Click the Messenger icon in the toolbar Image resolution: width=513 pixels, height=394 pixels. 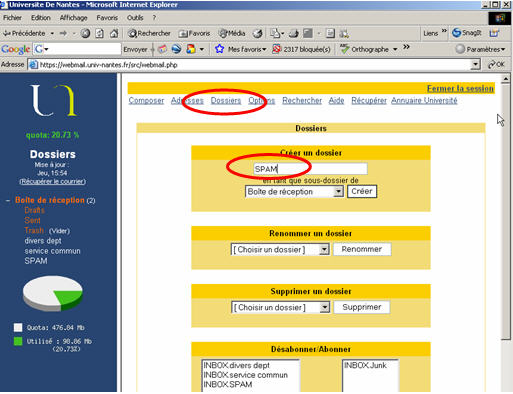(x=344, y=33)
